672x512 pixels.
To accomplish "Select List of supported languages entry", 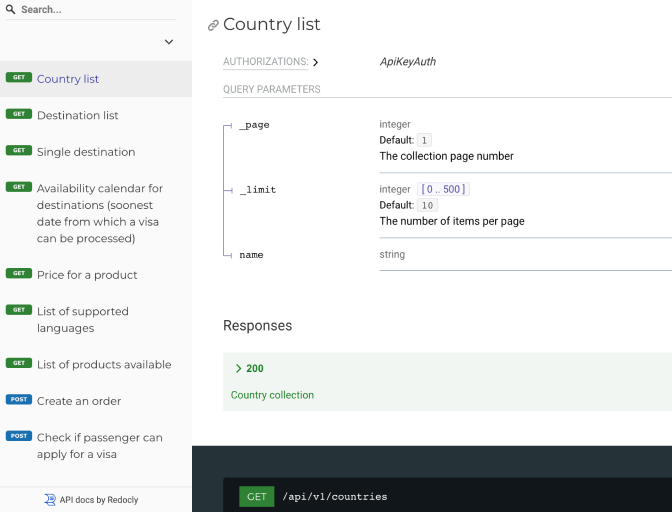I will click(x=83, y=319).
